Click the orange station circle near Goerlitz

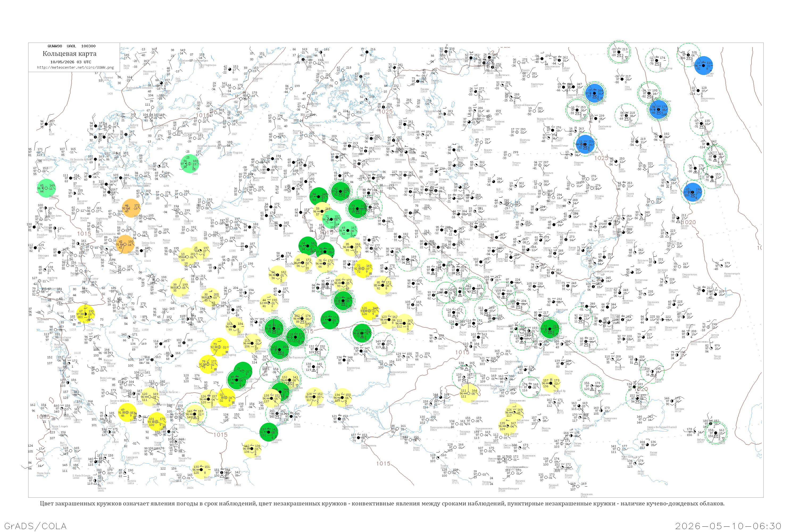coord(125,244)
